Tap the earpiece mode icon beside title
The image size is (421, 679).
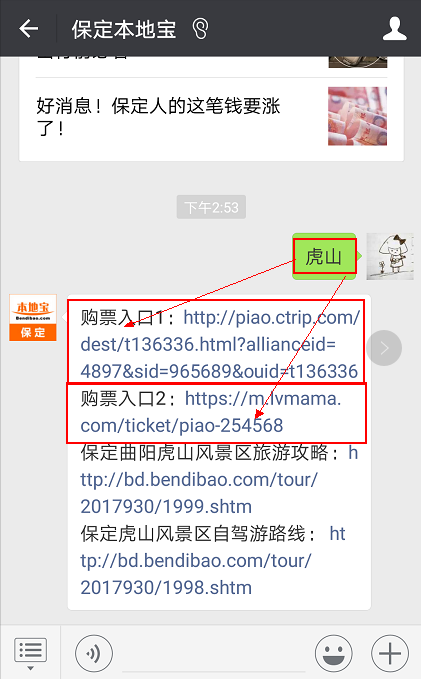200,29
